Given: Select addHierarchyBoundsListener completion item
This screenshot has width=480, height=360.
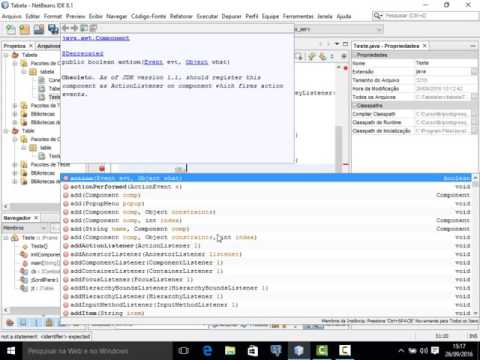Looking at the screenshot, I should click(x=267, y=288).
